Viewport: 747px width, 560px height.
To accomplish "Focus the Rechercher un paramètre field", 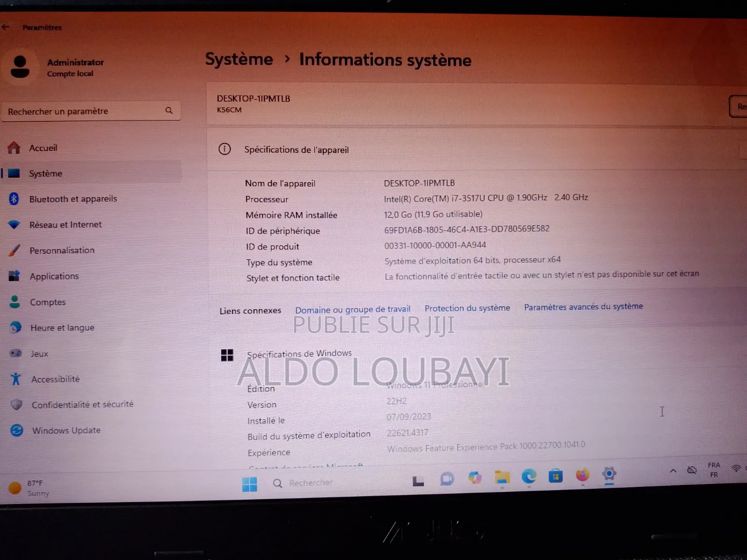I will click(x=91, y=111).
